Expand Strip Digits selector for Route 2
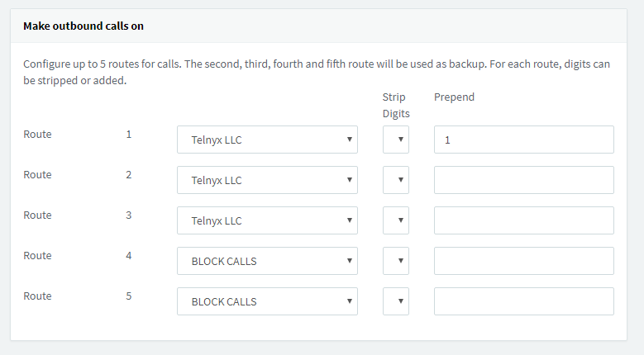The image size is (644, 355). click(396, 180)
